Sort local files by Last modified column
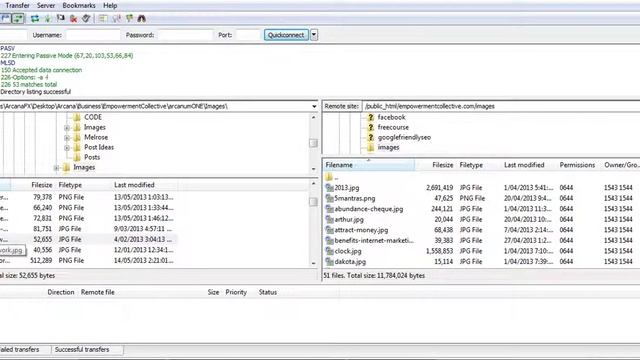This screenshot has width=640, height=360. 145,185
